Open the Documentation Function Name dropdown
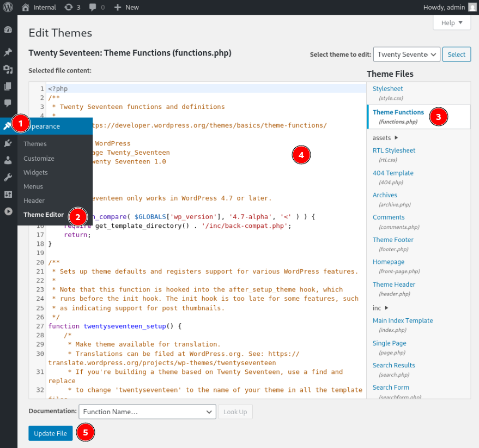Screen dimensions: 479x448 (147, 411)
